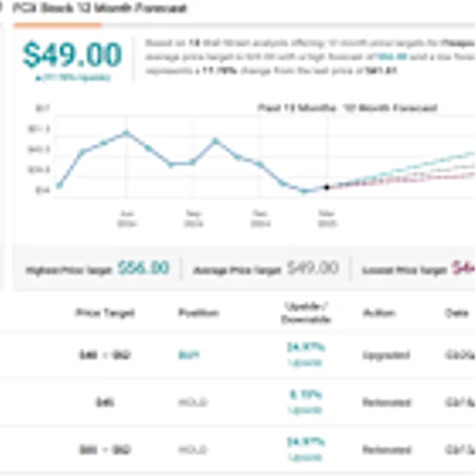Click the Upgraded action in first row
The image size is (476, 476).
(x=387, y=355)
